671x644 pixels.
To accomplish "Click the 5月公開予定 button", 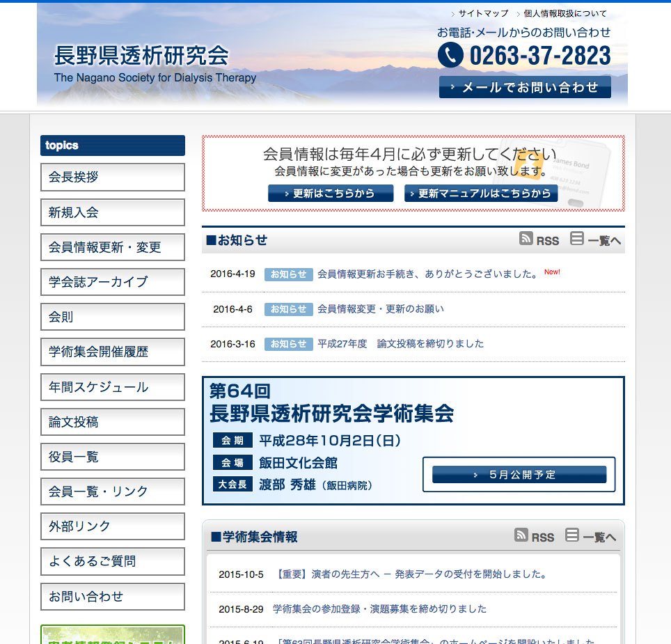I will tap(519, 475).
